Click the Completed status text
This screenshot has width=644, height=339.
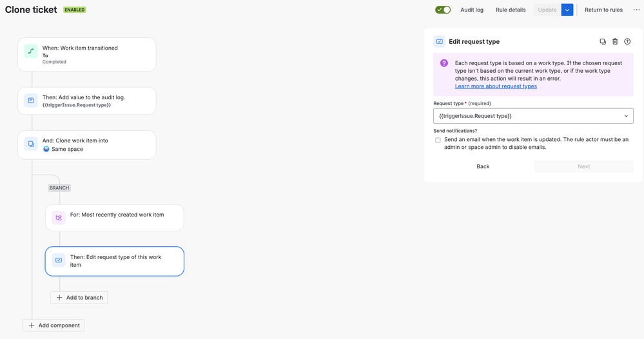point(54,62)
